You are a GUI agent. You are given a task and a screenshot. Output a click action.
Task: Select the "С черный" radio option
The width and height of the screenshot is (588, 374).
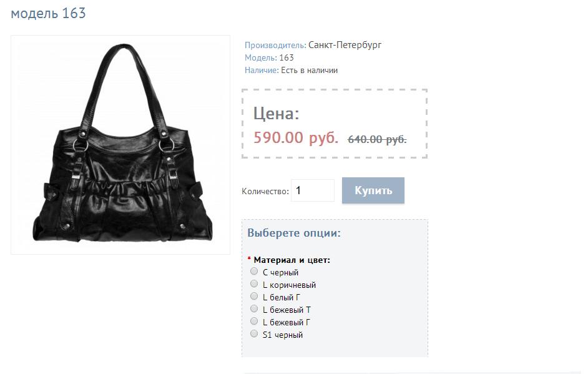click(254, 271)
